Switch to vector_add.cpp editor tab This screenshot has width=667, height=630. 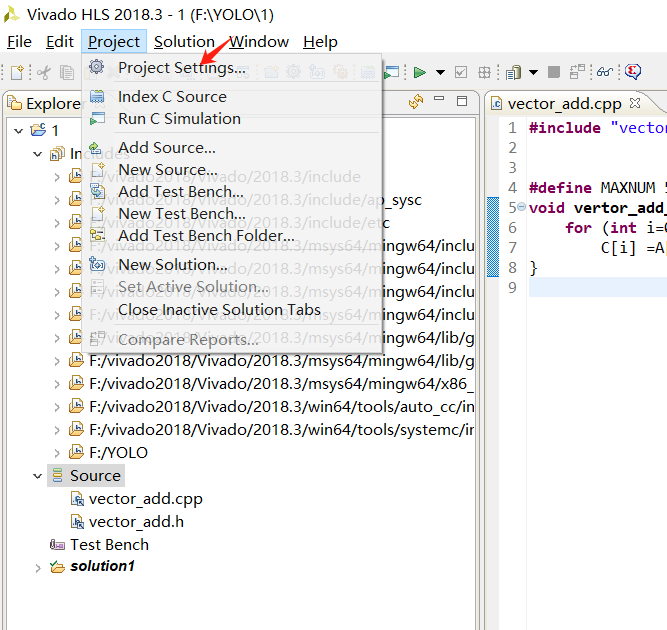pyautogui.click(x=564, y=103)
